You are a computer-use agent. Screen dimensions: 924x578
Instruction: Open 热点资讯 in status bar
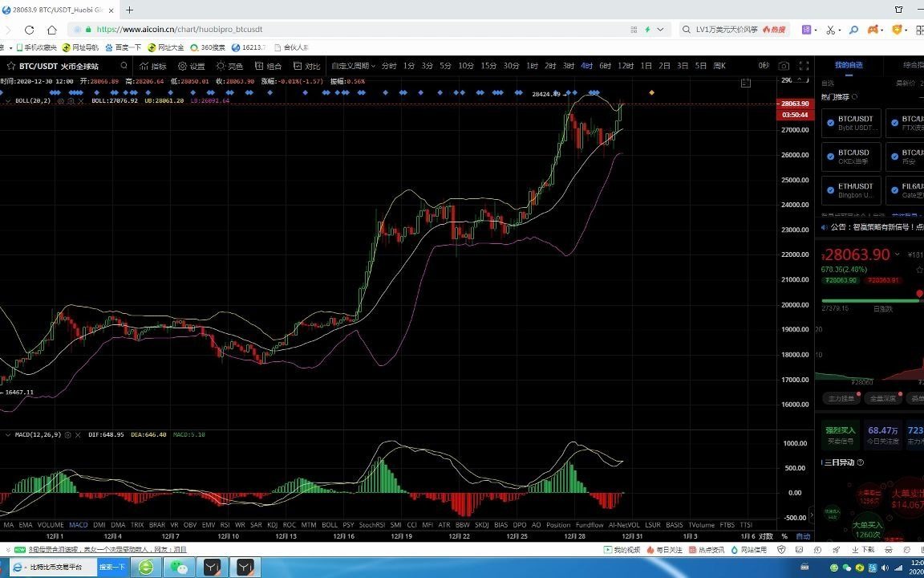point(707,550)
